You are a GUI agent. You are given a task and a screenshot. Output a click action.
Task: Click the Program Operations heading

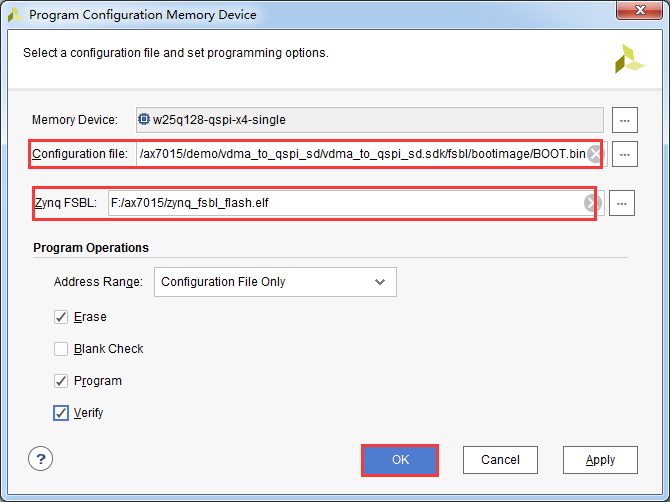tap(91, 248)
